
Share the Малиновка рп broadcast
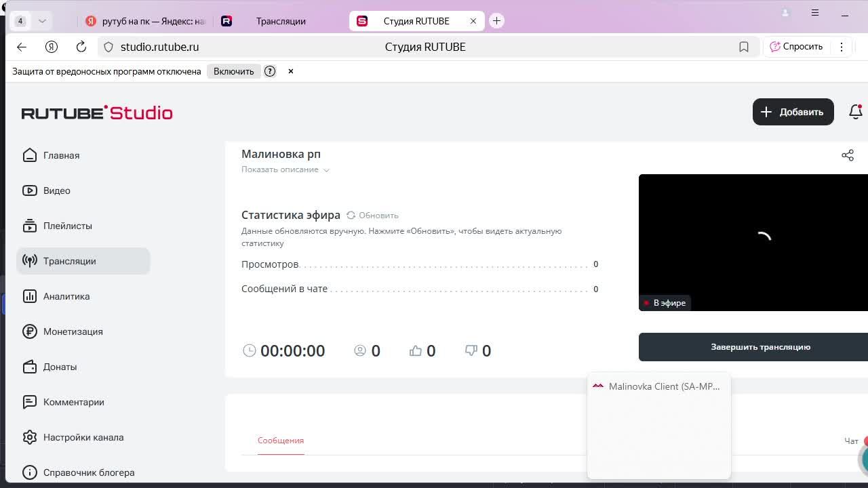pyautogui.click(x=848, y=155)
